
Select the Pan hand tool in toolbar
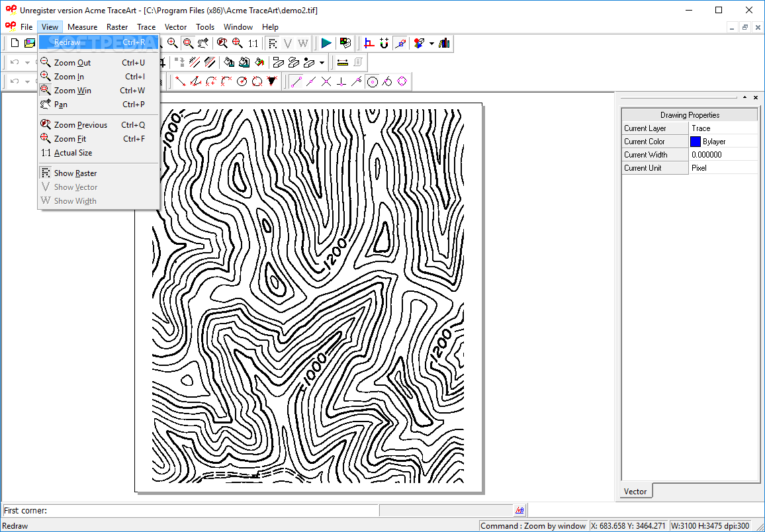coord(203,43)
